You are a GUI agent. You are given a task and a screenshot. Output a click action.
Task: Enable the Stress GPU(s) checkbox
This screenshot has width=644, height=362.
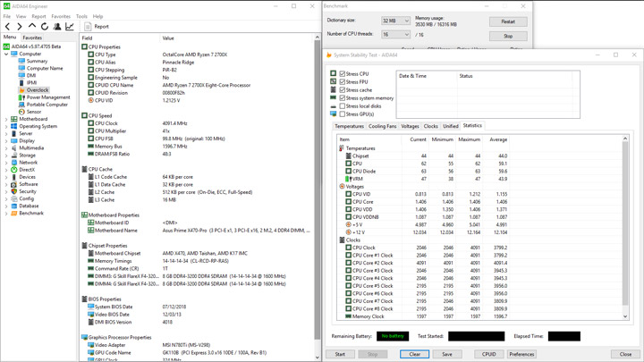pyautogui.click(x=342, y=114)
